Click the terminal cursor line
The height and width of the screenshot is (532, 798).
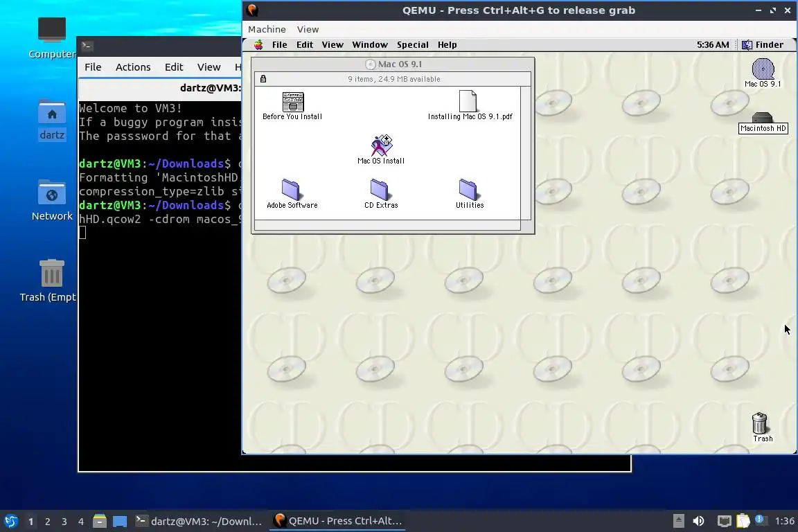pyautogui.click(x=82, y=233)
